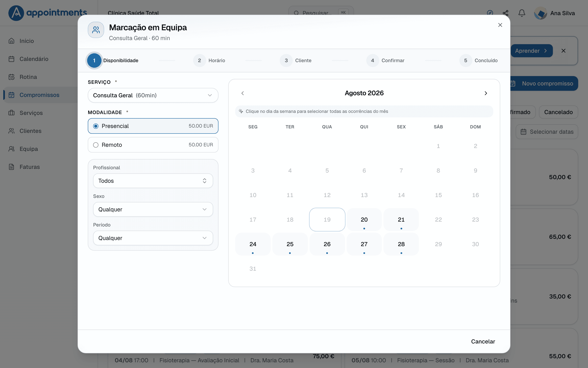Open Ana Silva profile avatar
Image resolution: width=588 pixels, height=368 pixels.
(x=540, y=13)
